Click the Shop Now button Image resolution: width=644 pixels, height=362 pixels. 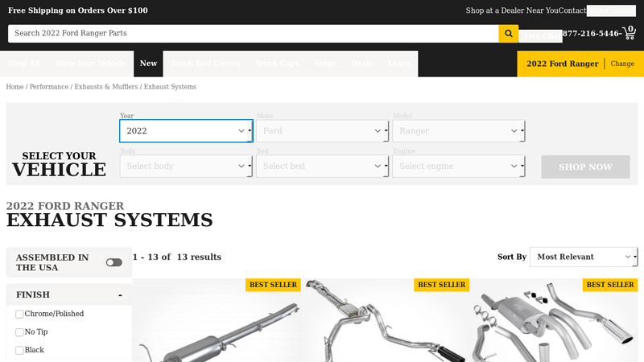tap(585, 167)
